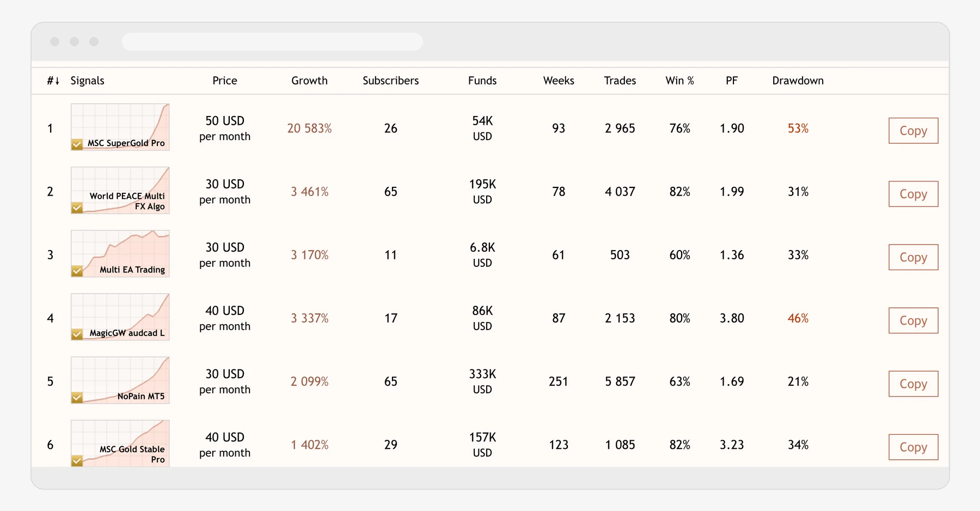Click the 3.80 profit factor value

(x=732, y=318)
